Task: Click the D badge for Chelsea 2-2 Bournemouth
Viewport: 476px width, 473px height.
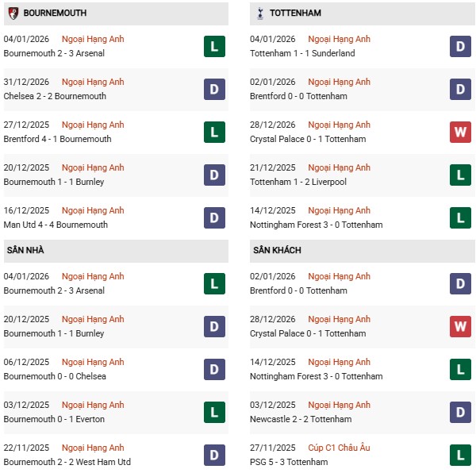Action: (214, 89)
